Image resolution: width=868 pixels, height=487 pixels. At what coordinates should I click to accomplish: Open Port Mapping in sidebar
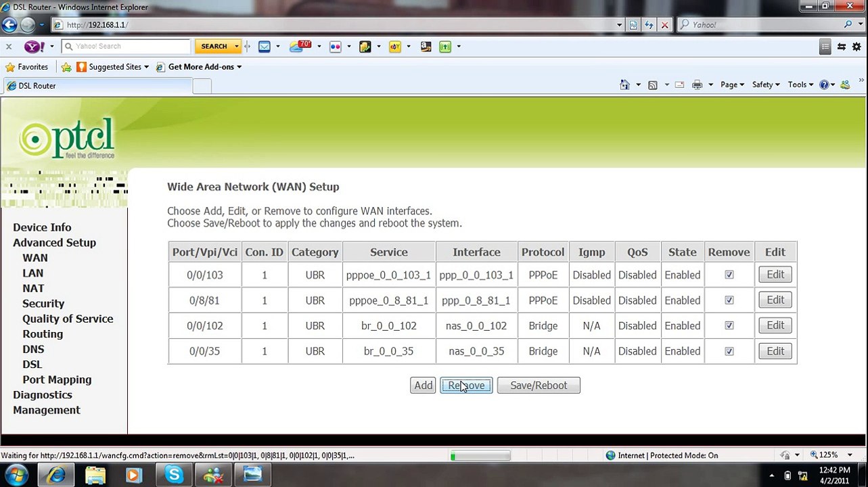[x=57, y=379]
